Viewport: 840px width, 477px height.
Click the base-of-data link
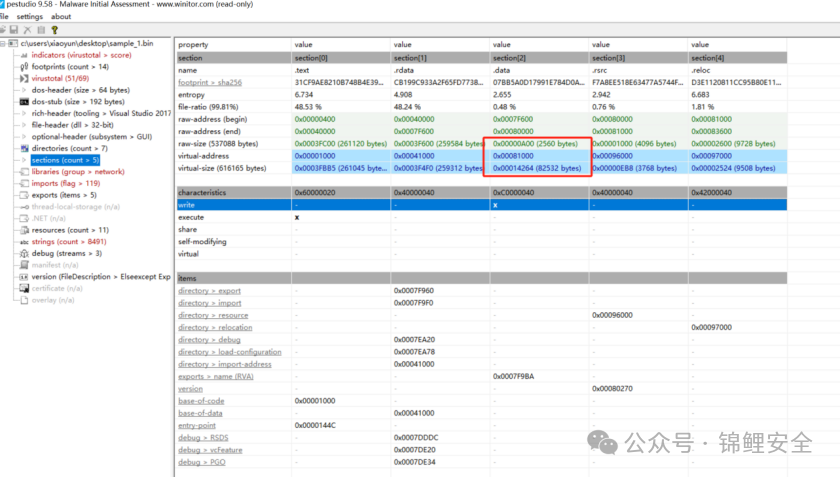[200, 413]
